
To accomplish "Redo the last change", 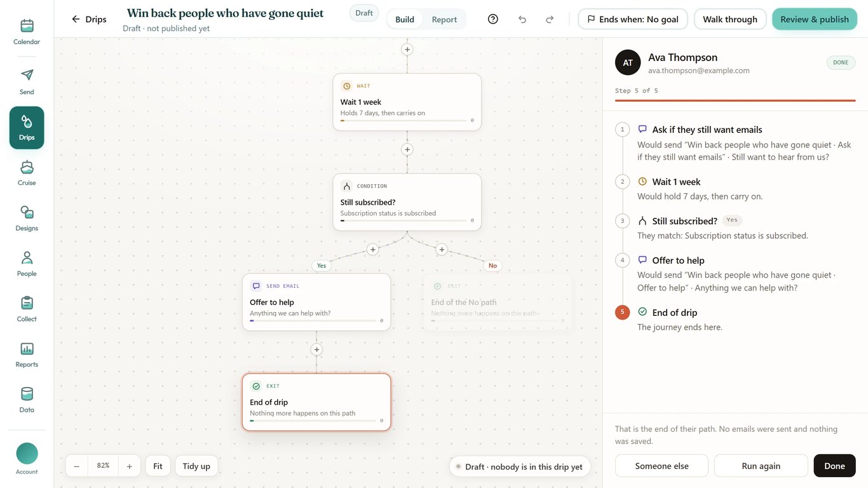I will click(x=550, y=19).
